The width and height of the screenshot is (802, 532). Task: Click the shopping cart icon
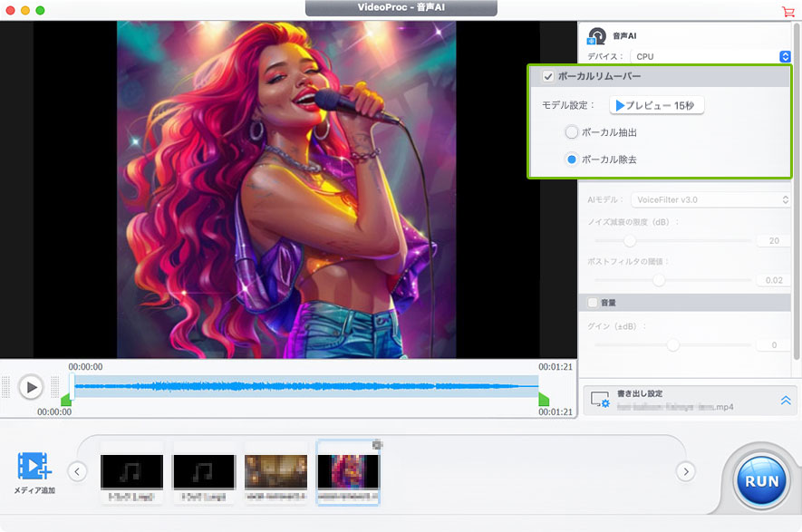[788, 12]
